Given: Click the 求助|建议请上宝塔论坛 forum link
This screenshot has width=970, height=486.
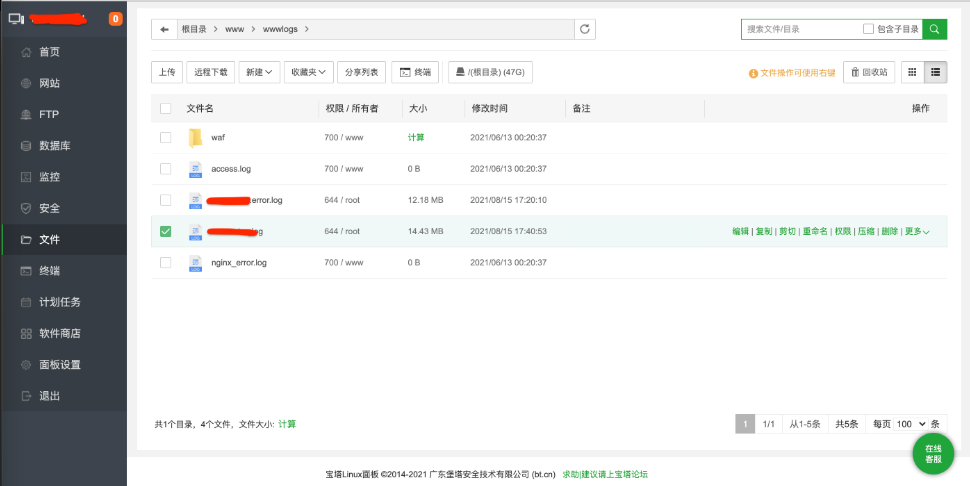Looking at the screenshot, I should [605, 475].
